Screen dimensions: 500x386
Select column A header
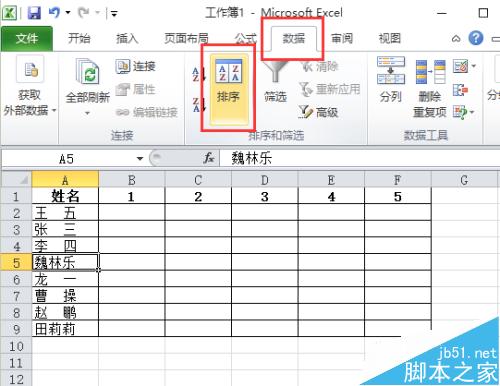tap(65, 180)
